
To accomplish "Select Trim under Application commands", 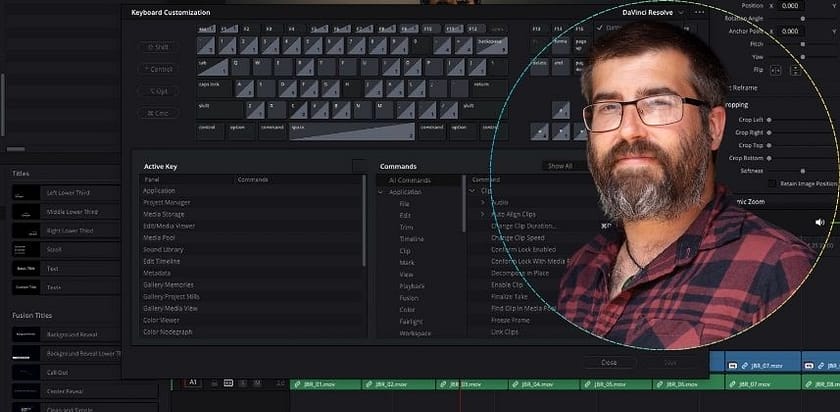I will [406, 227].
